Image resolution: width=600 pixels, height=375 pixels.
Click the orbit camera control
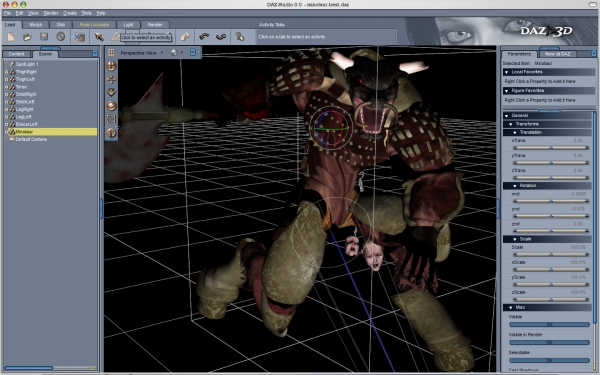111,66
